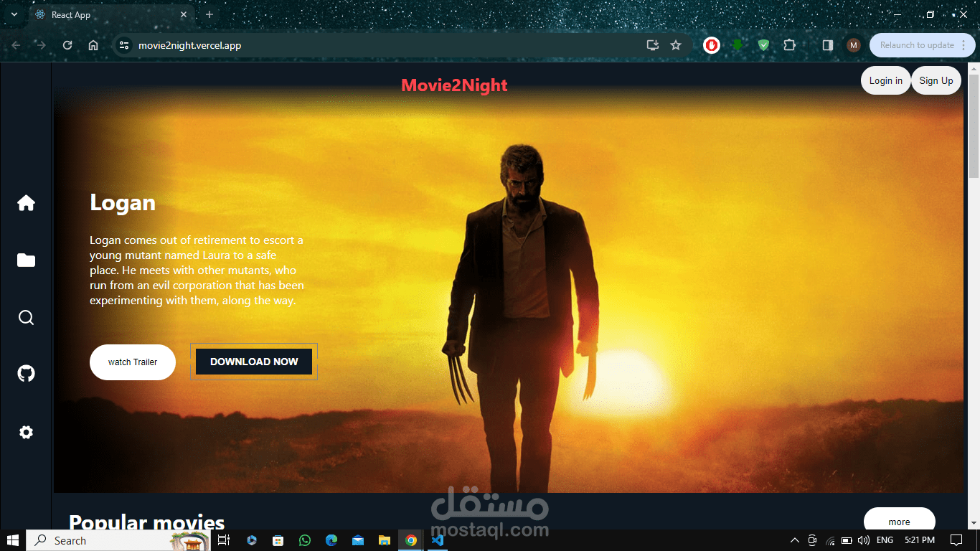Select the Logan movie title heading
This screenshot has width=980, height=551.
pyautogui.click(x=123, y=203)
